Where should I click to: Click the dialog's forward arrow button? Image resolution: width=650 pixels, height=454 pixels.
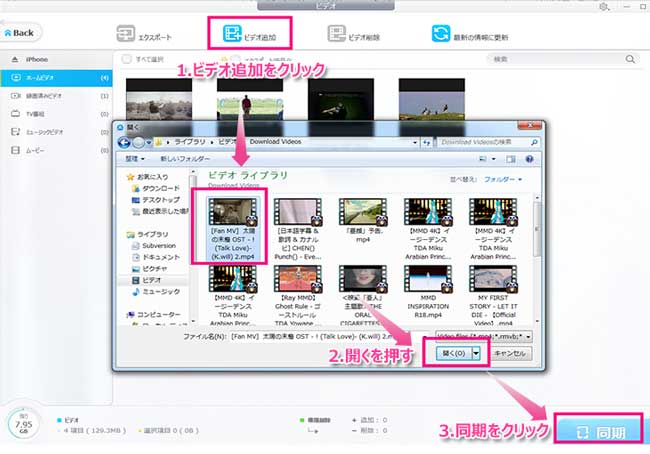[138, 143]
